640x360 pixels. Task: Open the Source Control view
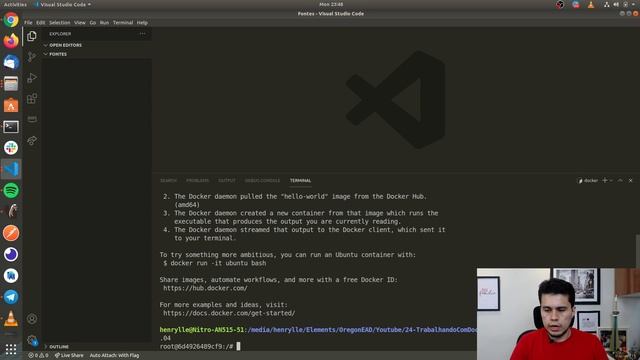pos(32,57)
